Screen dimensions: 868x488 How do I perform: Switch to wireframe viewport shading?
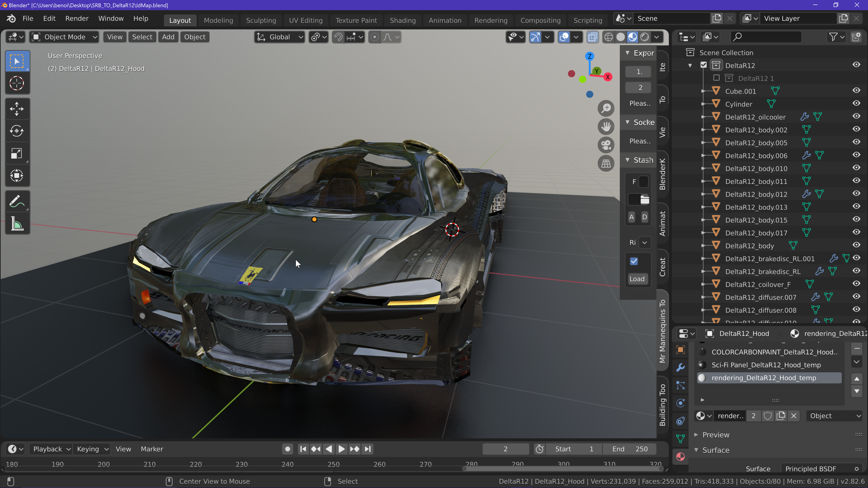click(x=608, y=37)
